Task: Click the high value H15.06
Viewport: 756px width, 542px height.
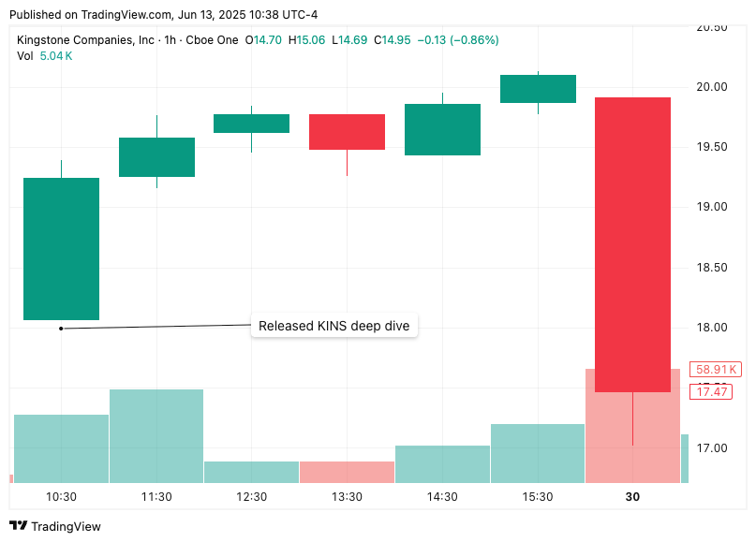Action: pos(306,40)
